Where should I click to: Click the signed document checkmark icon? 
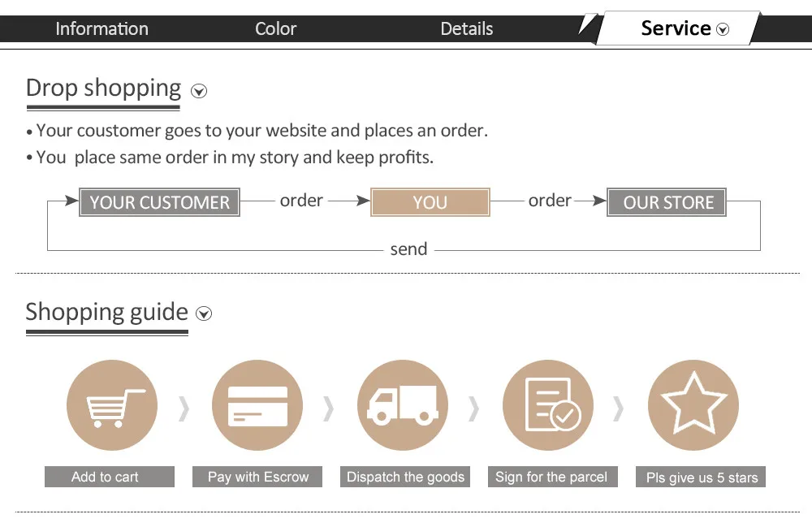[x=548, y=405]
